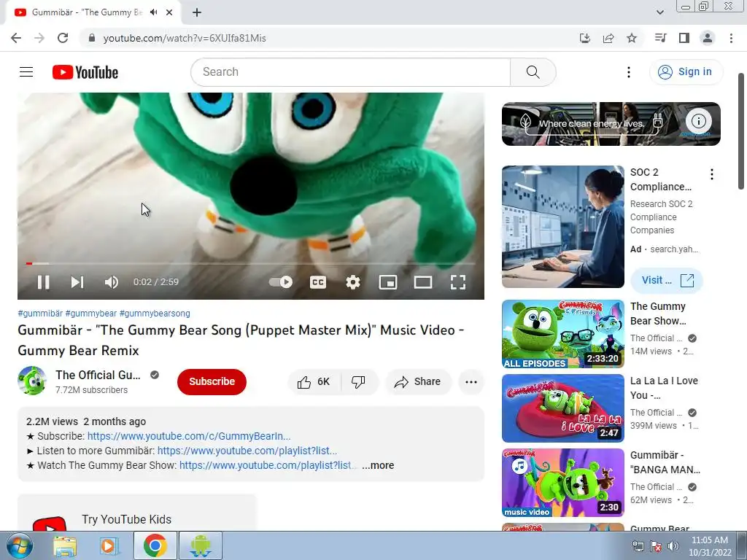This screenshot has width=747, height=560.
Task: Open the Subscribe link in description
Action: (189, 436)
